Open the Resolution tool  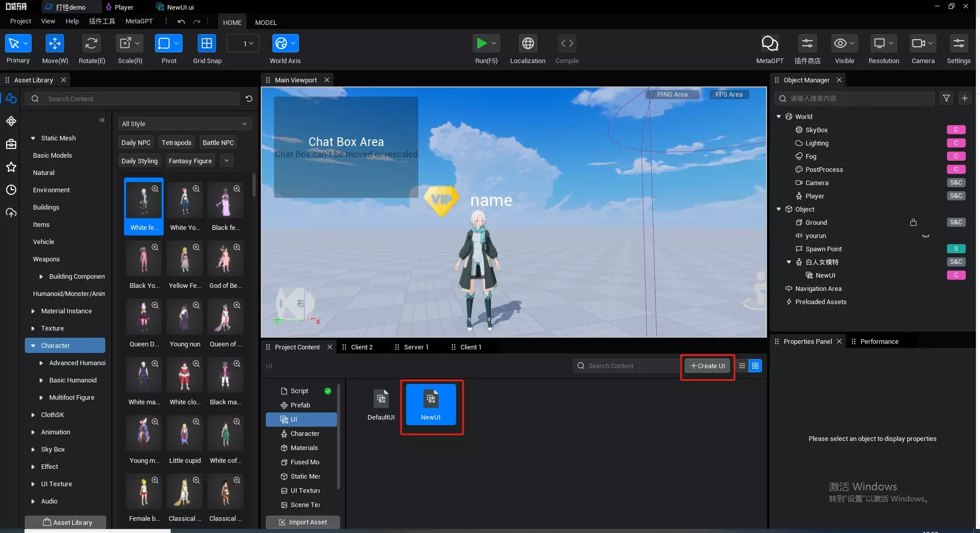(x=879, y=44)
